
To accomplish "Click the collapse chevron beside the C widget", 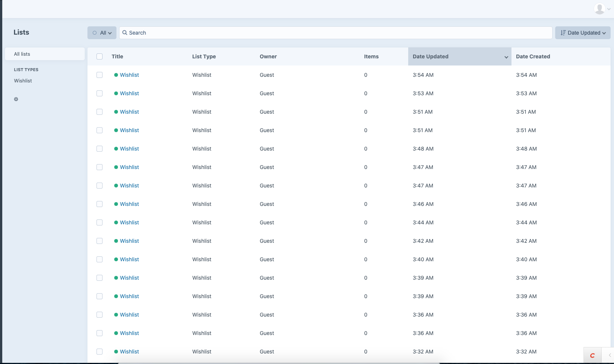I will pos(611,355).
